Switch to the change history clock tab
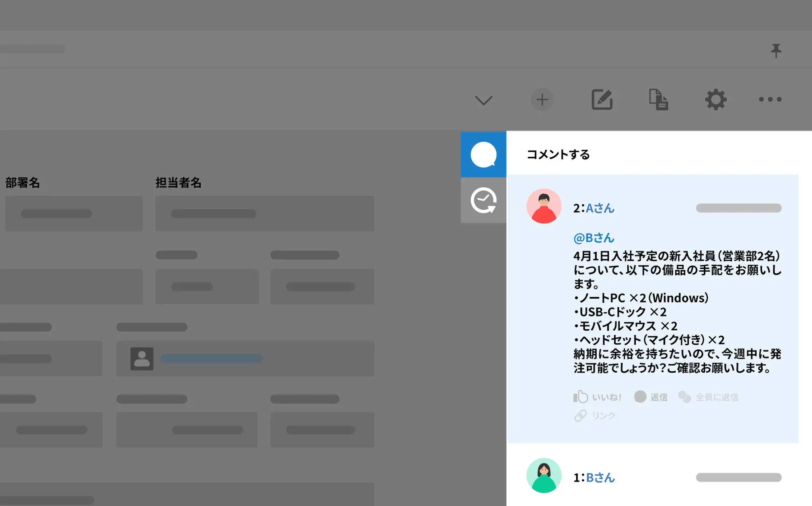The height and width of the screenshot is (506, 812). 483,200
